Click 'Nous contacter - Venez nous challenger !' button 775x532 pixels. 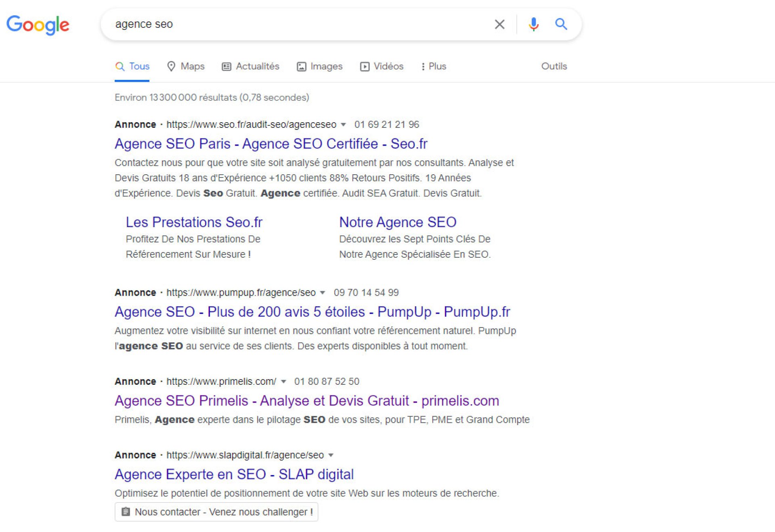(x=216, y=512)
